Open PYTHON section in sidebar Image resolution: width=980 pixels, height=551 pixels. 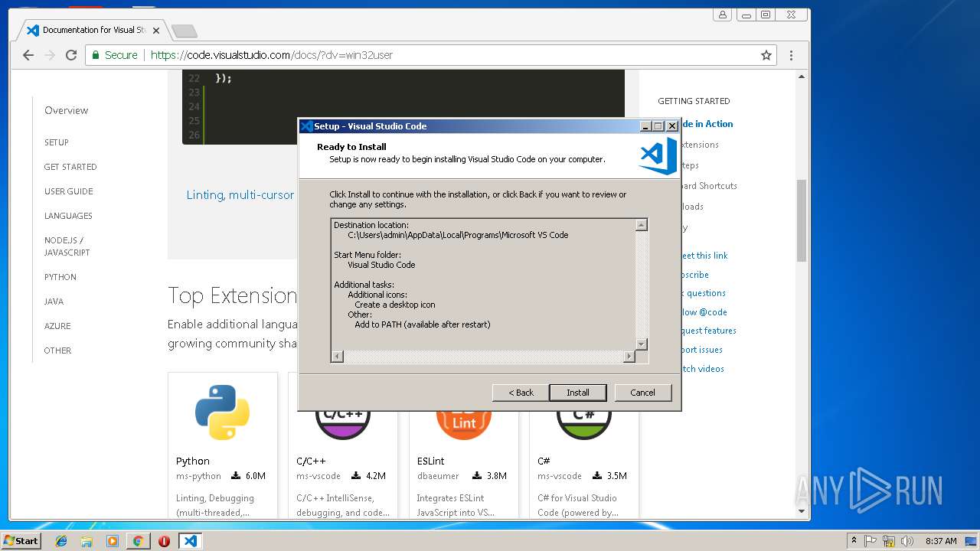coord(60,277)
